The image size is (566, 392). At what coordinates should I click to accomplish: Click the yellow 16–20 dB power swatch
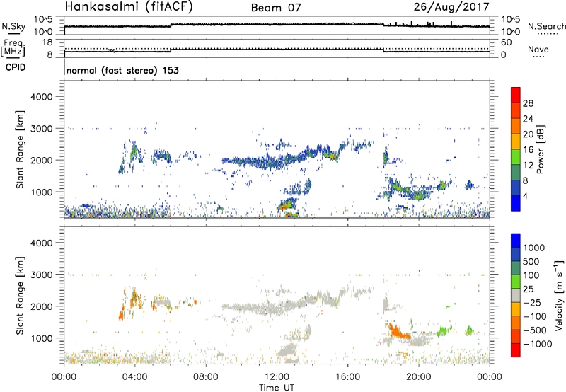pyautogui.click(x=516, y=142)
